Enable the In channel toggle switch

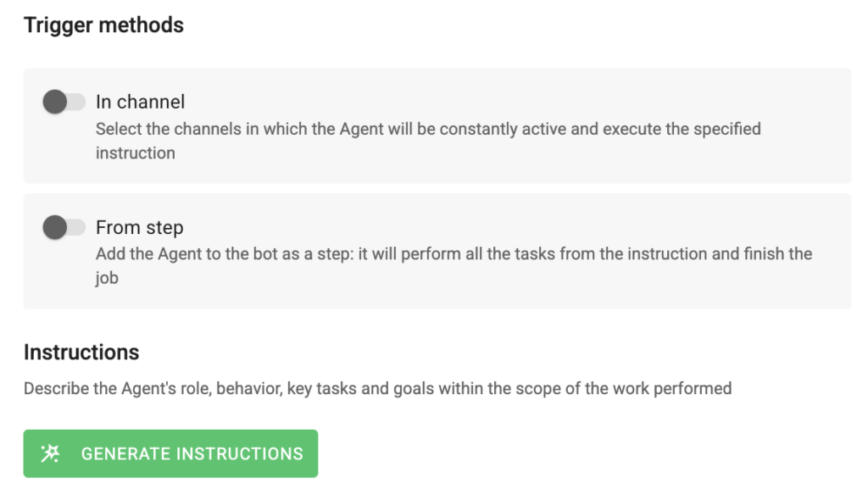[x=64, y=103]
